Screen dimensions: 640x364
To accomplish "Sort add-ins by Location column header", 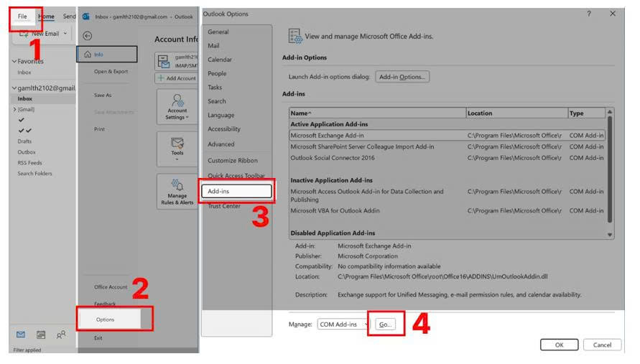I will [516, 113].
